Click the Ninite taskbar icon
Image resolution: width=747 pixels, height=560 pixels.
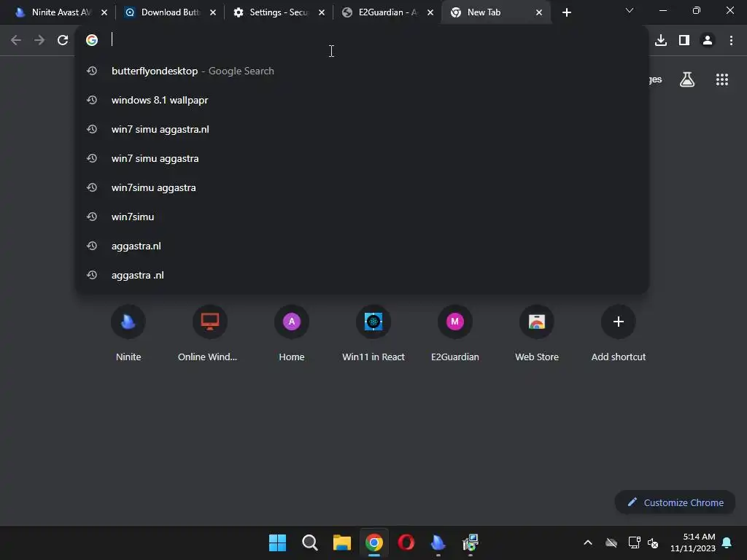coord(438,542)
